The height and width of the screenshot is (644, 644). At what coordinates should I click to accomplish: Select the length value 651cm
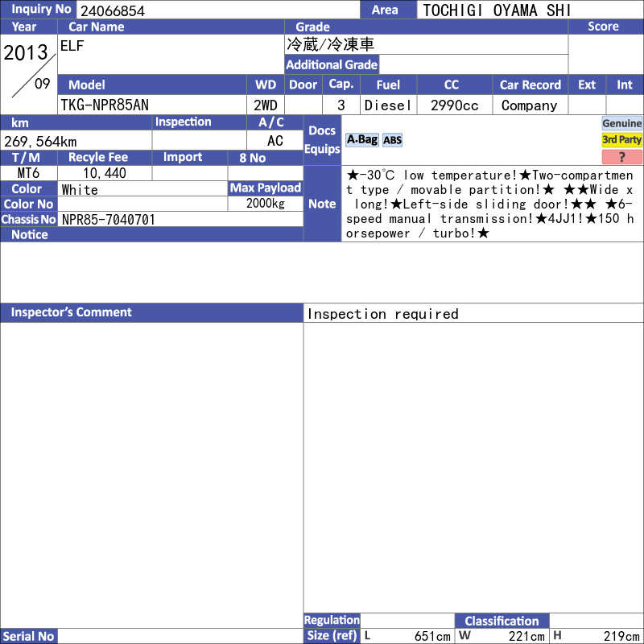tap(432, 636)
